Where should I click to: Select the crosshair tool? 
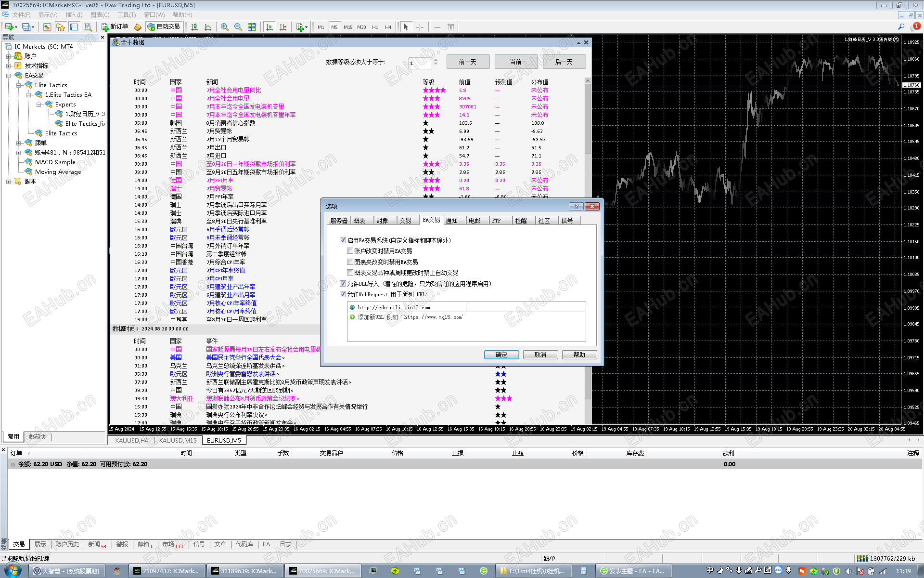(420, 27)
